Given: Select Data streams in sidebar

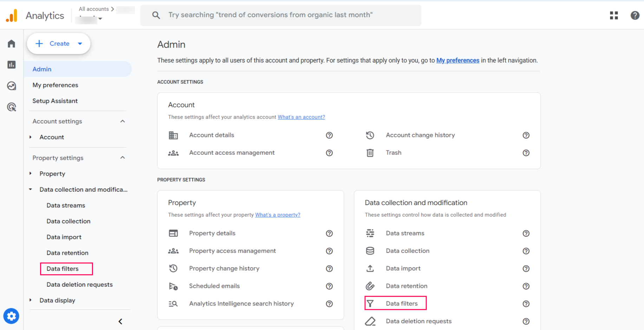Looking at the screenshot, I should (x=66, y=205).
